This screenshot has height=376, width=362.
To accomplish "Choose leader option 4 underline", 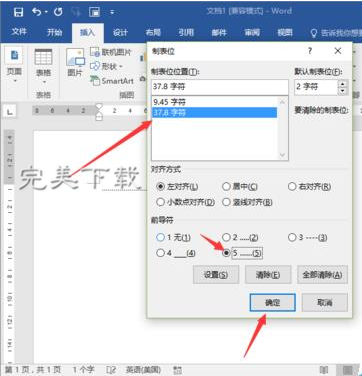I will (160, 253).
